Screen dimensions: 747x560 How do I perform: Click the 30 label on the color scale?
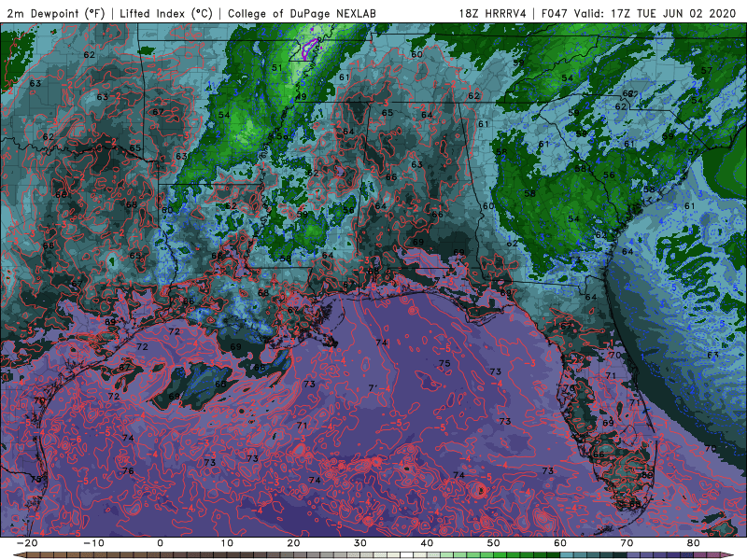point(360,543)
